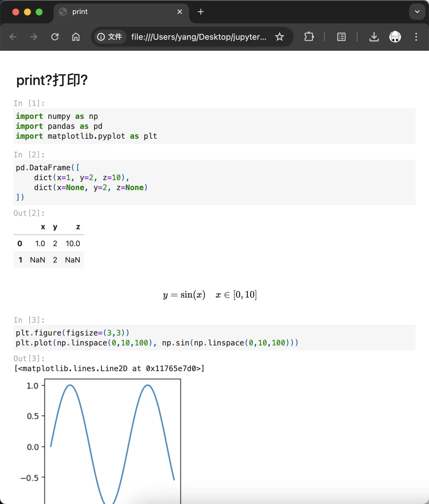429x504 pixels.
Task: Expand the tab search dropdown
Action: click(x=417, y=12)
